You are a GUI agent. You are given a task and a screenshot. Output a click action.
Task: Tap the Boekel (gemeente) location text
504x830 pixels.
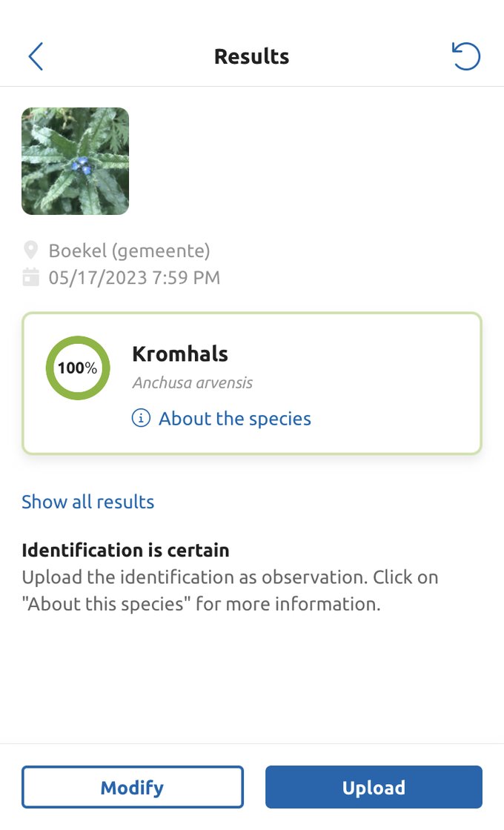[x=129, y=250]
